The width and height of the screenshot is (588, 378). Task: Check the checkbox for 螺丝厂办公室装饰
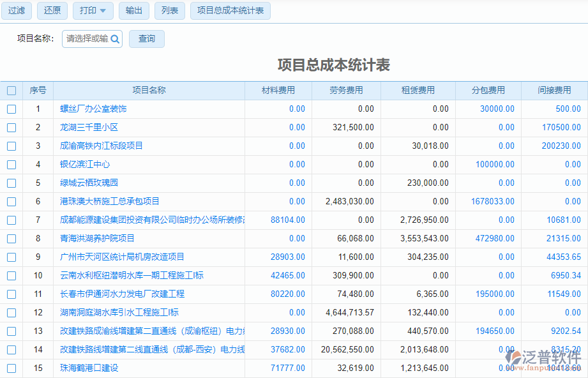coord(11,109)
